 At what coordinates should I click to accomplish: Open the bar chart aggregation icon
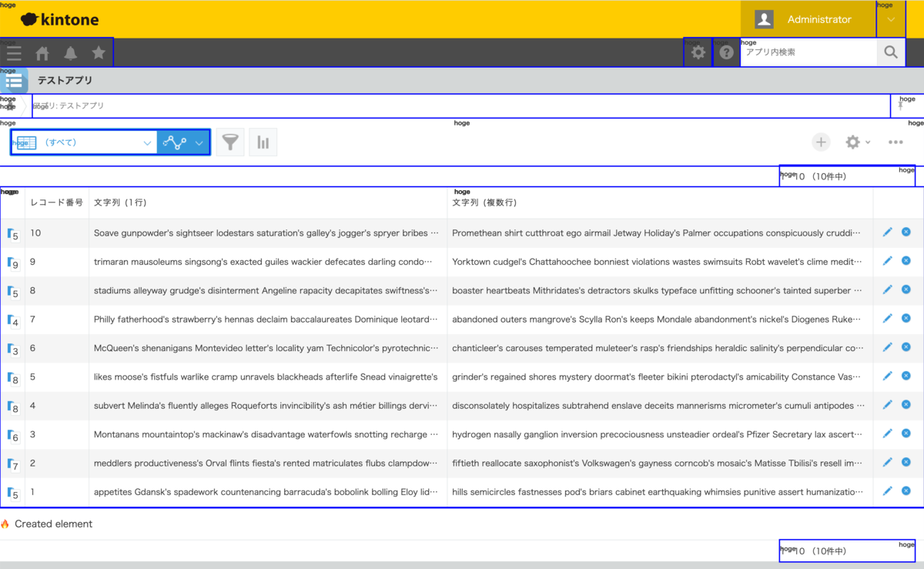263,142
